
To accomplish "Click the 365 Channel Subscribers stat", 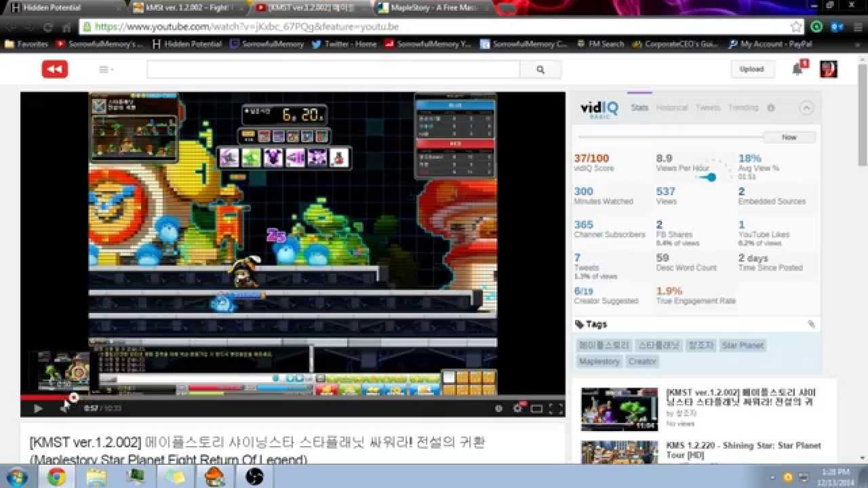I will click(584, 224).
